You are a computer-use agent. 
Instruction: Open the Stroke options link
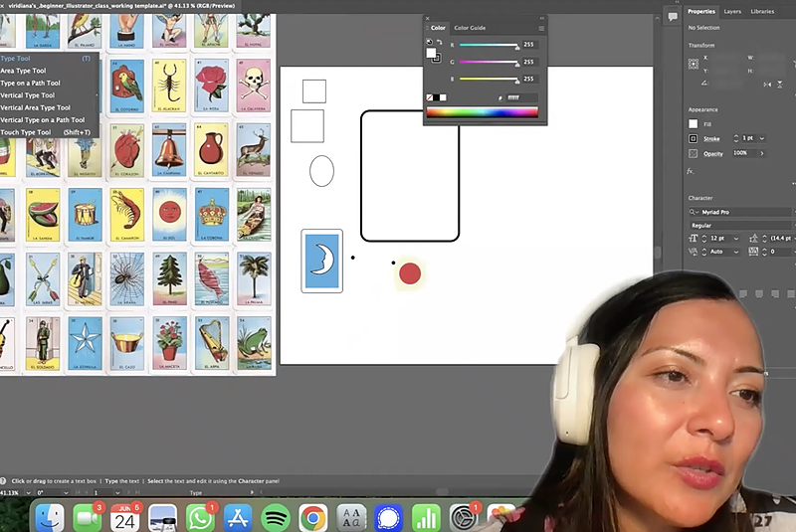coord(711,139)
